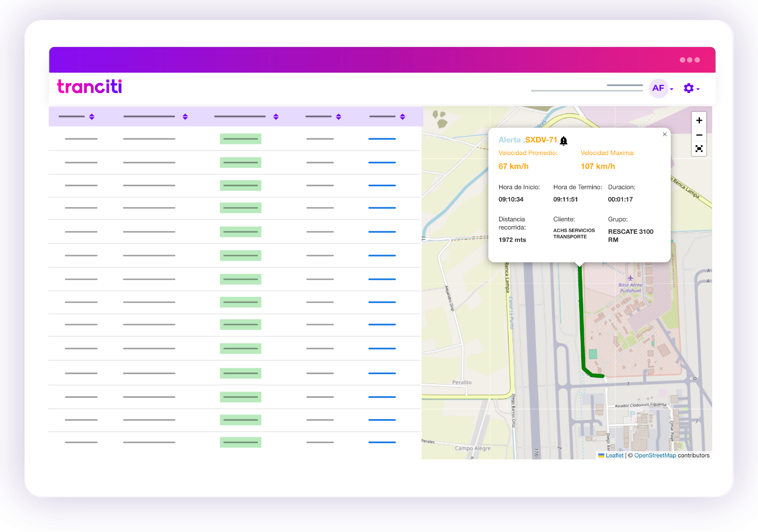Viewport: 758px width, 532px height.
Task: Zoom in on the map
Action: 699,120
